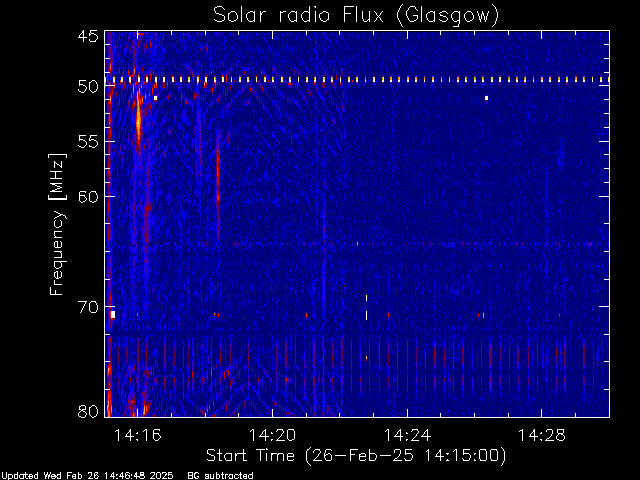Click the 60 frequency tick label
The width and height of the screenshot is (640, 480).
[x=88, y=197]
